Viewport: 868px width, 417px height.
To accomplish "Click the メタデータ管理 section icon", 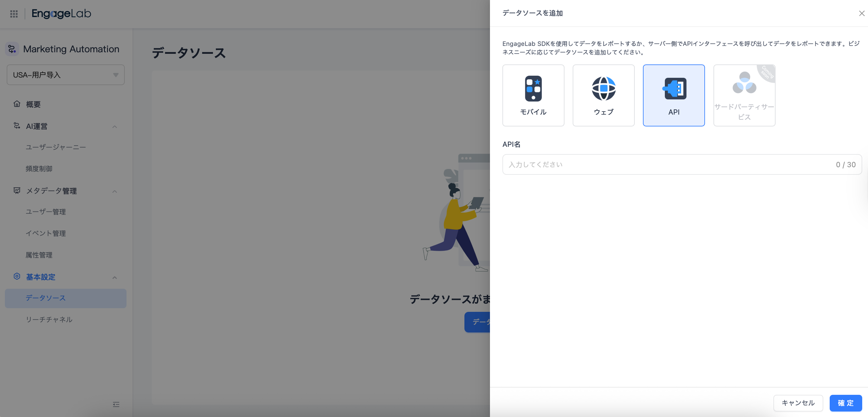I will coord(17,191).
